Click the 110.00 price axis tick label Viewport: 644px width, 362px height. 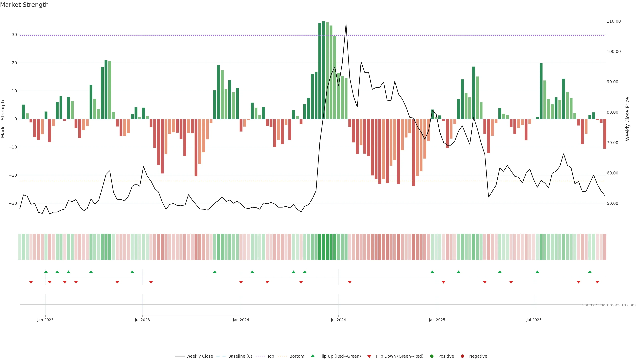(613, 21)
